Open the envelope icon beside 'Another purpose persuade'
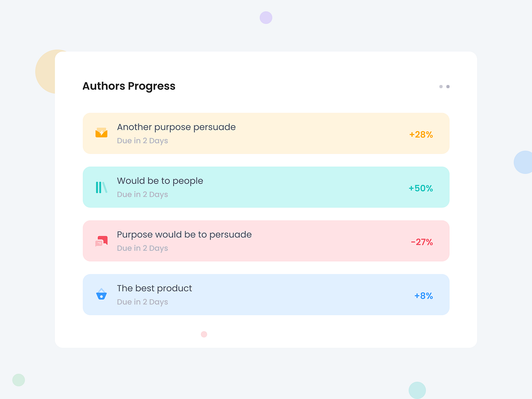 tap(101, 133)
